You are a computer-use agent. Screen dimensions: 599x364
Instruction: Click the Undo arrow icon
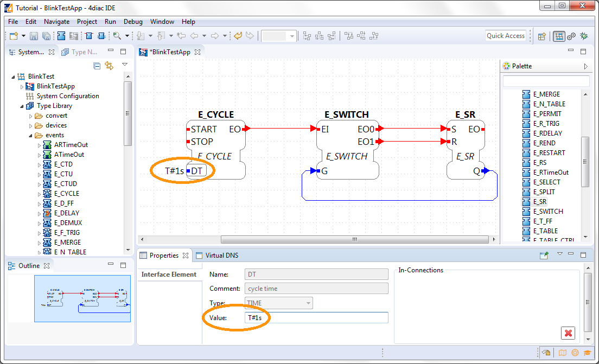click(x=238, y=36)
